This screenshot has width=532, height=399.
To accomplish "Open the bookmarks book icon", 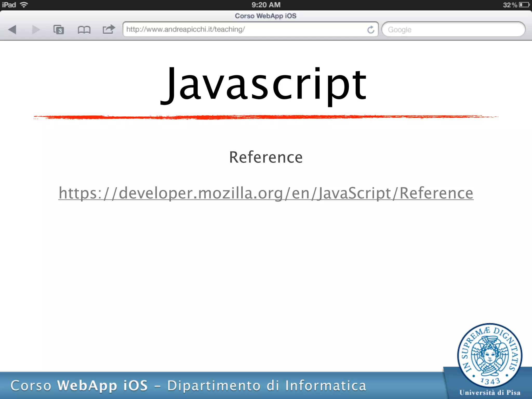I will tap(84, 30).
